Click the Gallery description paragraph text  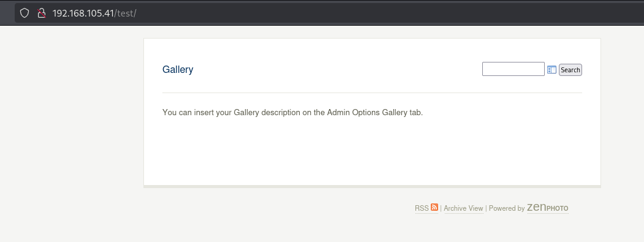click(x=292, y=113)
